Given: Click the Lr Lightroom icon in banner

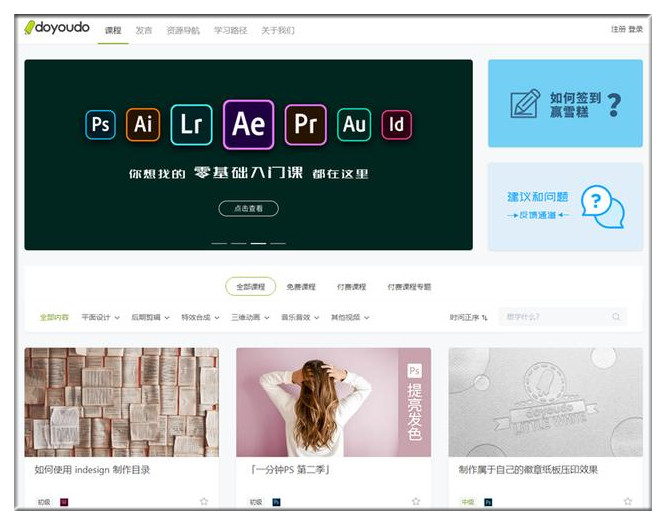Looking at the screenshot, I should 191,124.
